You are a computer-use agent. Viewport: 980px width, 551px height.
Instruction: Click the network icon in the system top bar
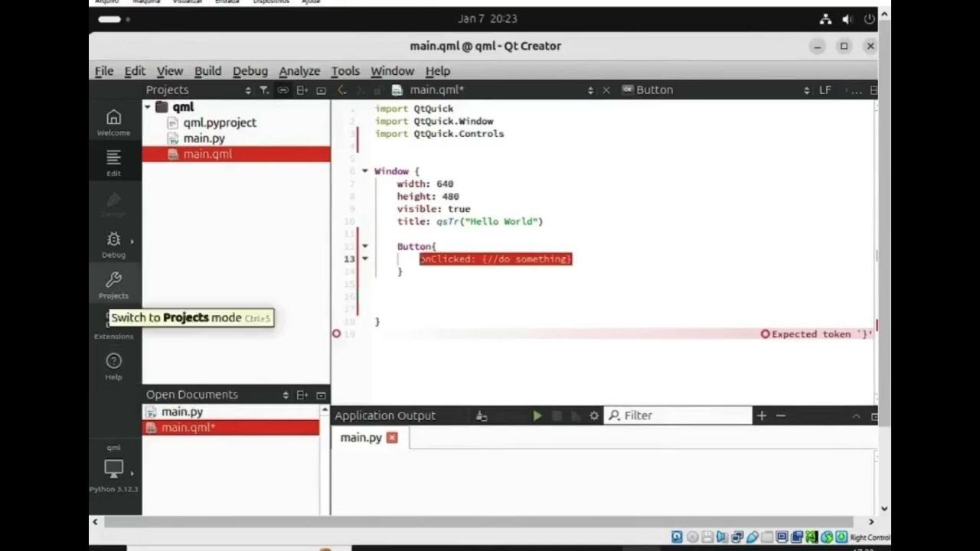[825, 19]
